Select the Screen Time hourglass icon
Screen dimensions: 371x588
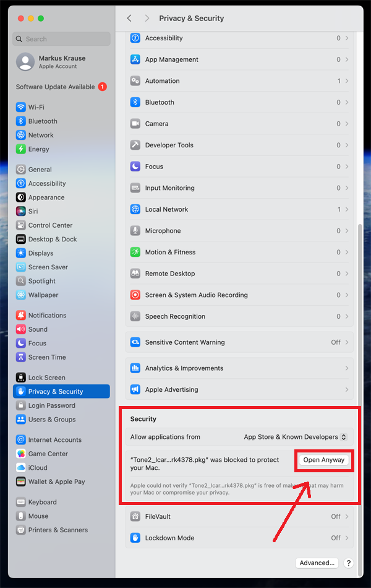coord(21,357)
